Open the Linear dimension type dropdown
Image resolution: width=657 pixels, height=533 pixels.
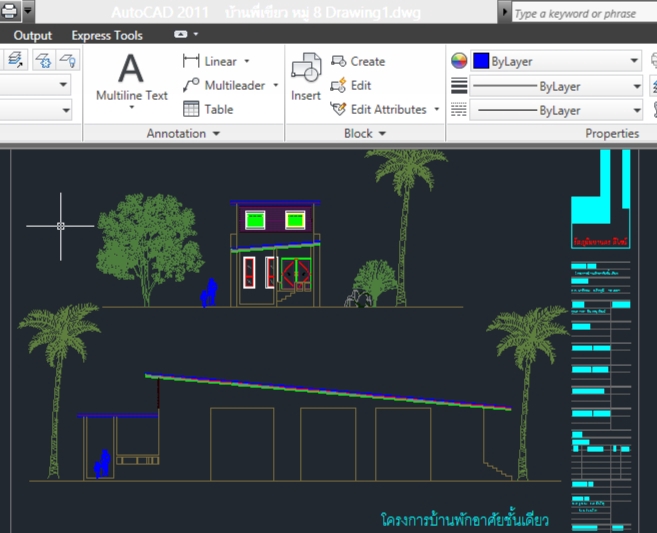pos(247,61)
